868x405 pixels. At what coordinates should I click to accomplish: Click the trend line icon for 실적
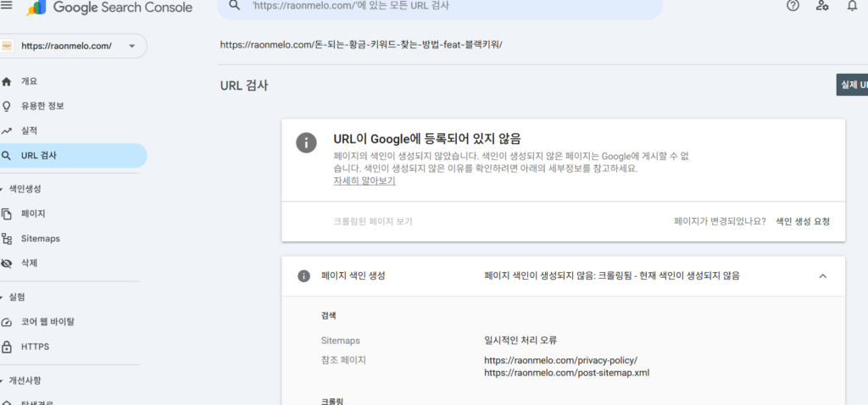(7, 131)
